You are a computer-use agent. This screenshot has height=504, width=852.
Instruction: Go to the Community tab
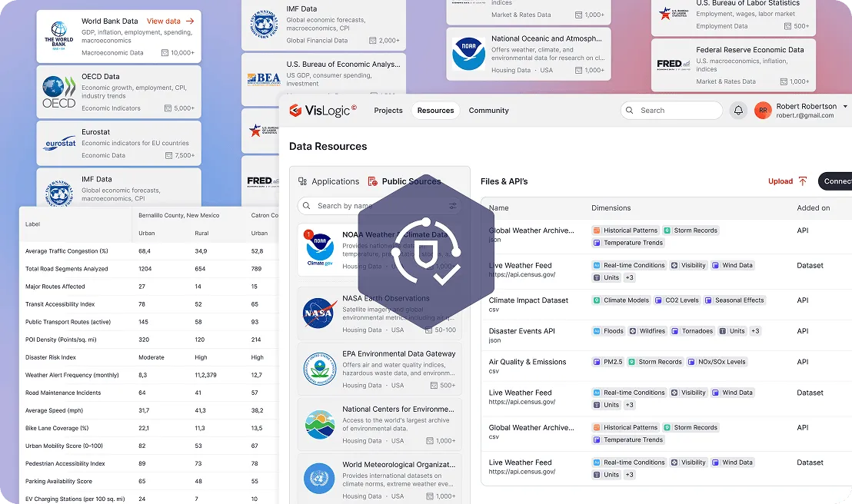pyautogui.click(x=488, y=111)
